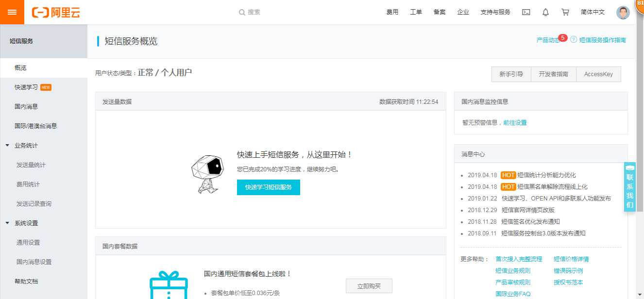Image resolution: width=644 pixels, height=299 pixels.
Task: Click the robot mascot illustration
Action: point(207,174)
